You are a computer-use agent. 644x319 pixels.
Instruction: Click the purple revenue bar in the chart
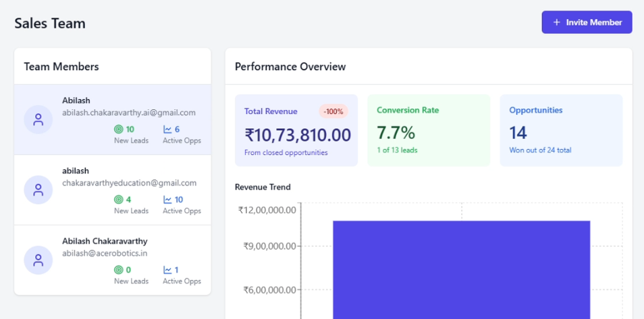(462, 270)
